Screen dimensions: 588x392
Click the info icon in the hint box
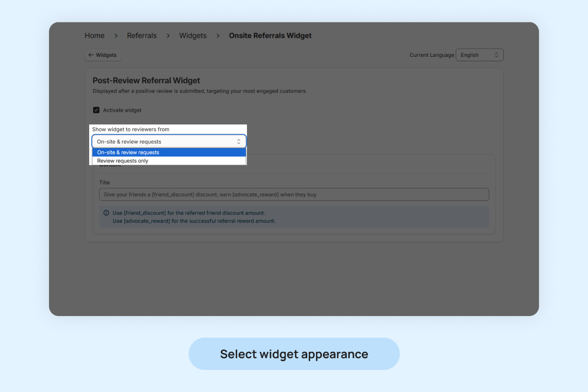click(x=106, y=213)
